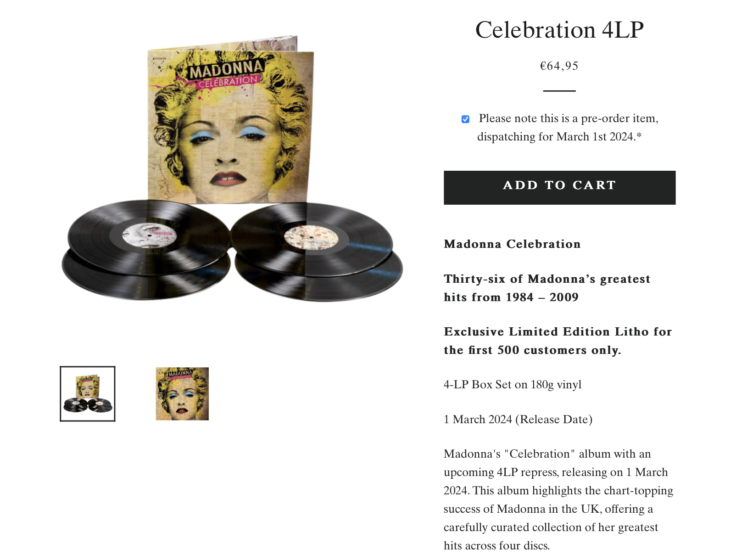Select the album cover thumbnail image
This screenshot has height=560, width=736.
182,394
